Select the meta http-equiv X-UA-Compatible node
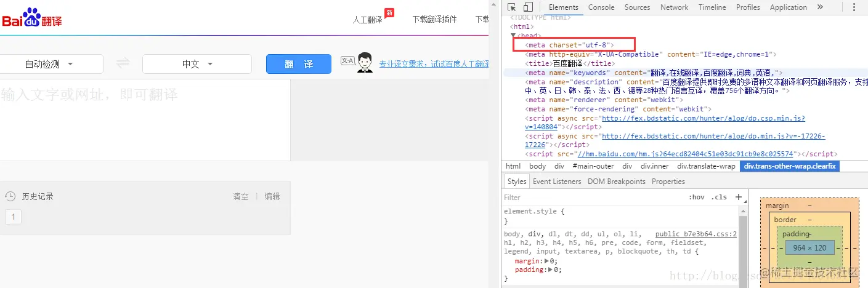The height and width of the screenshot is (288, 868). pos(650,54)
